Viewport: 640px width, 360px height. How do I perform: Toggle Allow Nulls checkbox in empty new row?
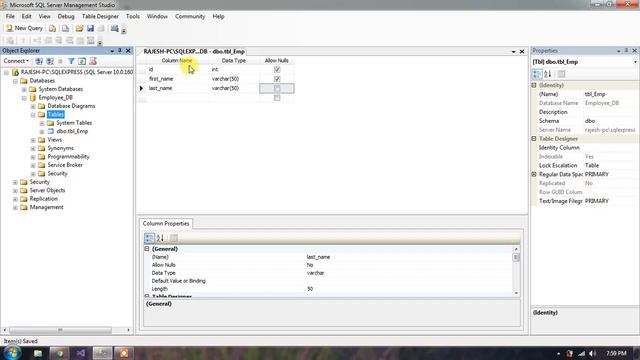[277, 98]
